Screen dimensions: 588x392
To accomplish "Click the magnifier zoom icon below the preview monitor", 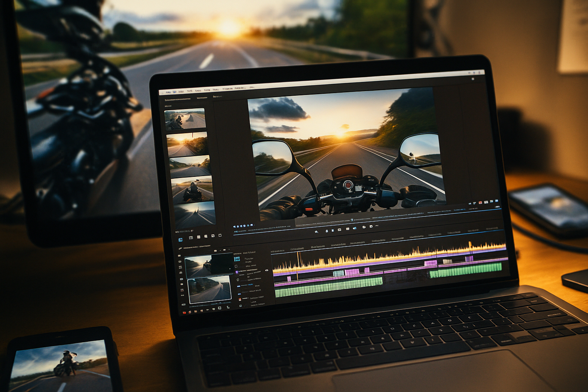I will pyautogui.click(x=316, y=232).
